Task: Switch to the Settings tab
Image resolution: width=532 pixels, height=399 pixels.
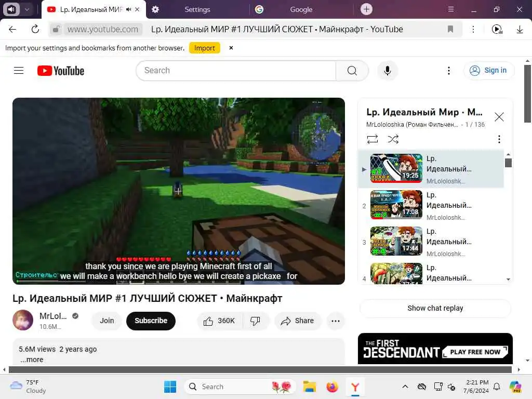Action: pos(197,9)
